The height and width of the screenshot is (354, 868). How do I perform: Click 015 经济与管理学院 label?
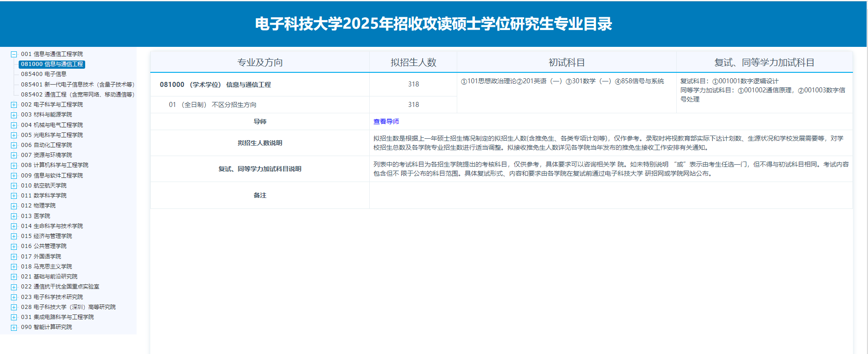[46, 236]
